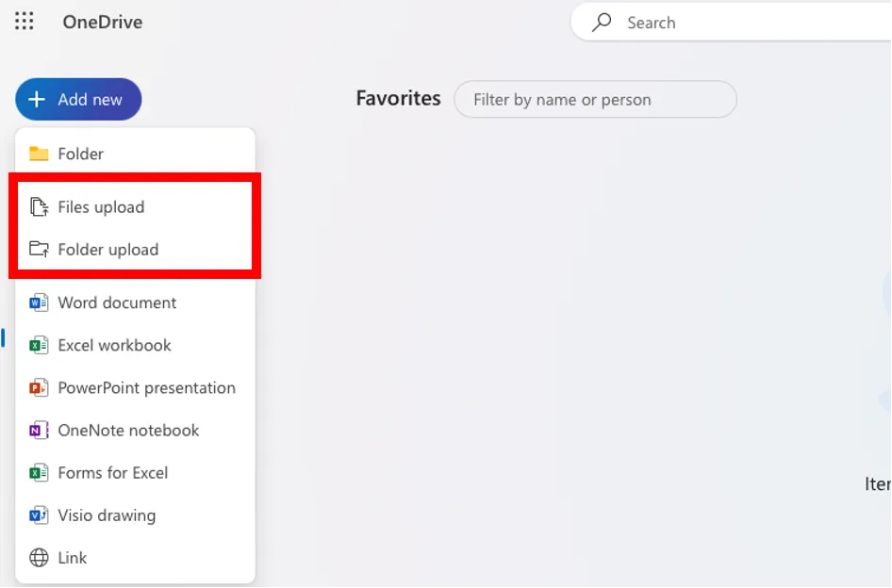Select OneNote notebook from the menu
892x588 pixels.
click(x=128, y=431)
